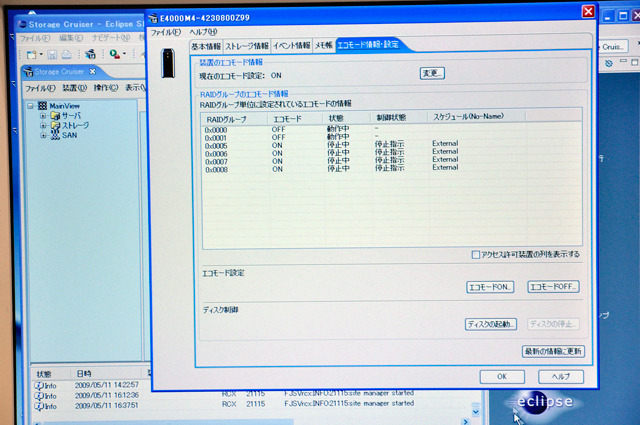The image size is (640, 425).
Task: Switch to the 基本情報 tab
Action: [205, 46]
